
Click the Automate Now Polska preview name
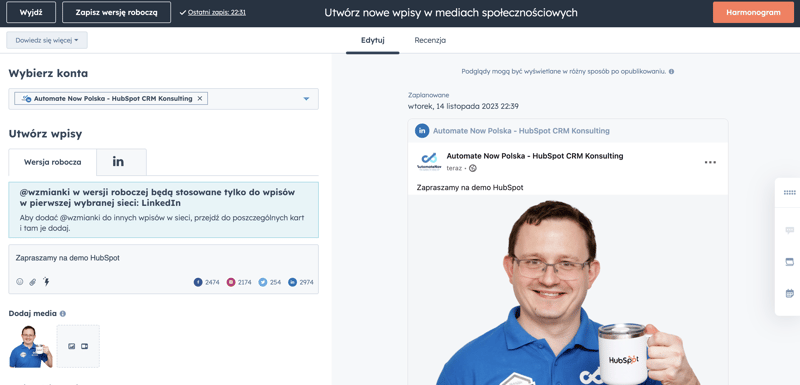[535, 156]
